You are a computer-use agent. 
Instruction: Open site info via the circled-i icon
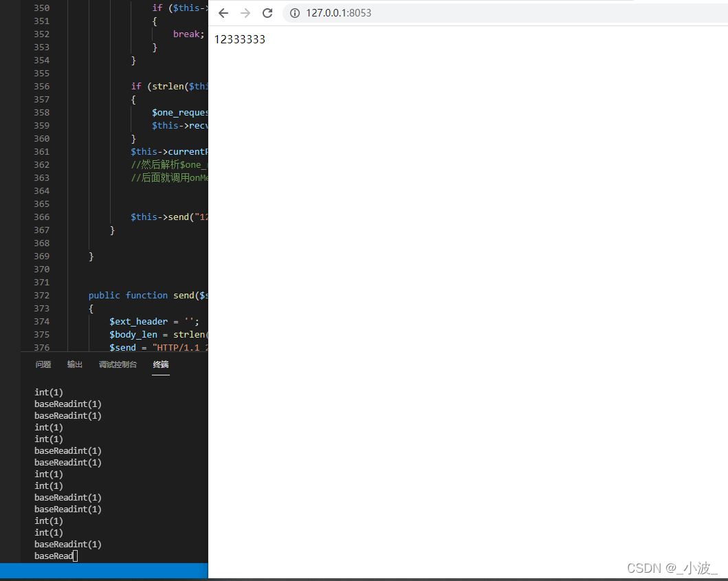(294, 12)
